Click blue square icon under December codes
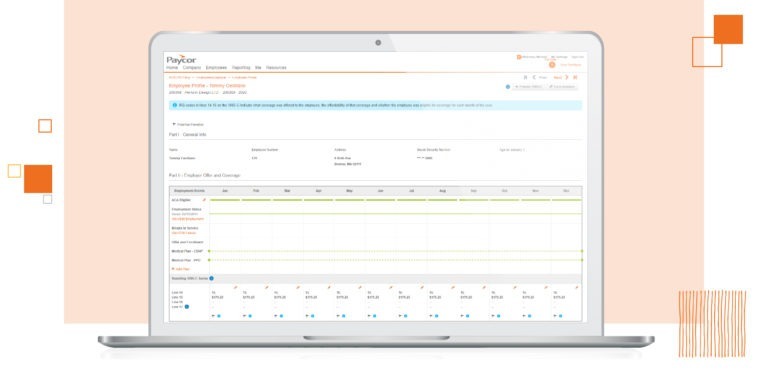768x384 pixels. point(561,316)
